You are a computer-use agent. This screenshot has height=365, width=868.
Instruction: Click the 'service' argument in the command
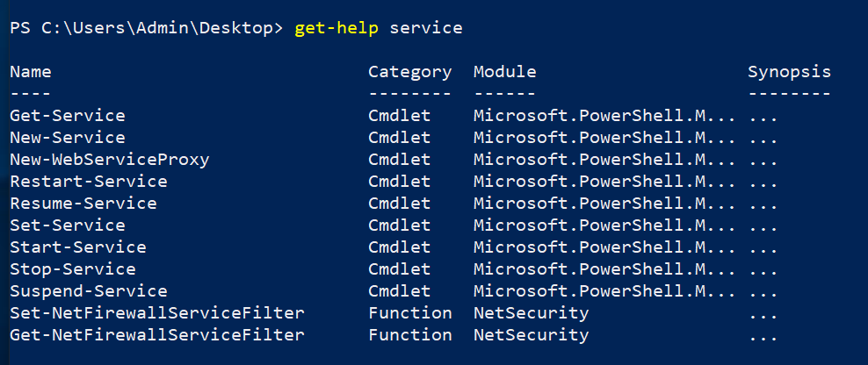[426, 28]
